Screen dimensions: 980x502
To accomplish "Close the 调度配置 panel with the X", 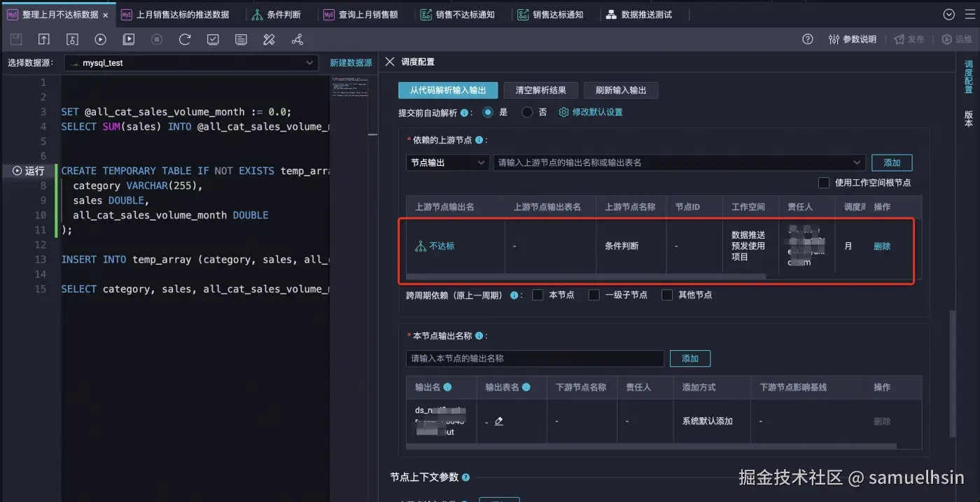I will pyautogui.click(x=390, y=62).
